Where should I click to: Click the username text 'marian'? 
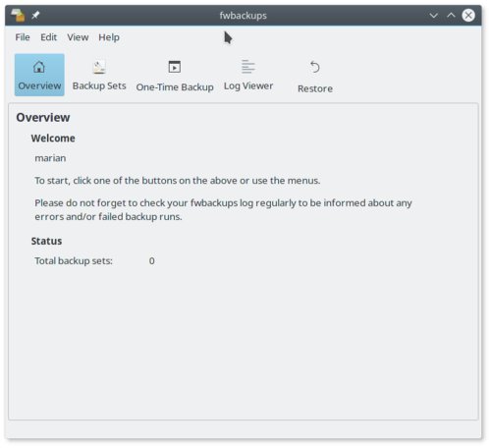(x=50, y=158)
